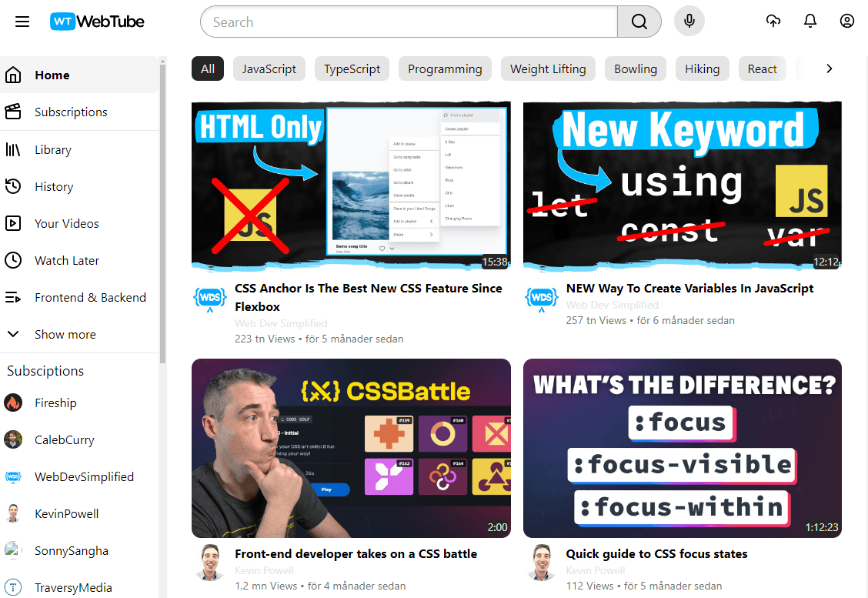Open the KevinPowell channel link
Viewport: 868px width, 598px height.
click(80, 514)
